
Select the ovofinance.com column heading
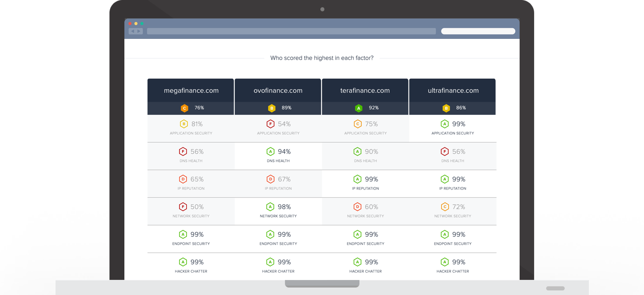[278, 90]
